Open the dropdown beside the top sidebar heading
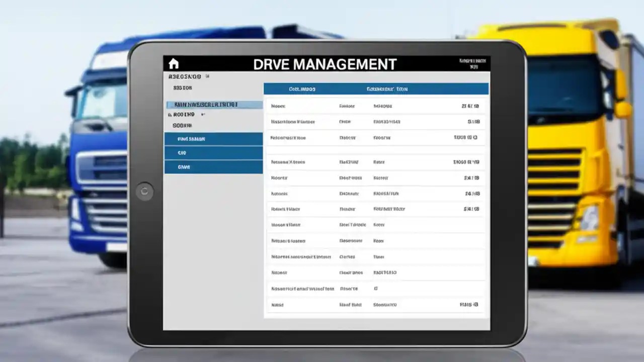The width and height of the screenshot is (644, 362). [206, 76]
